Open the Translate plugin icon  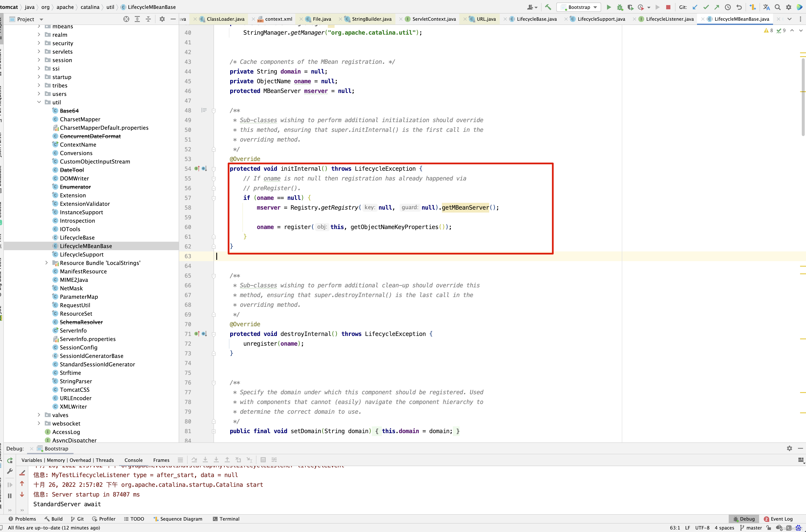tap(766, 7)
